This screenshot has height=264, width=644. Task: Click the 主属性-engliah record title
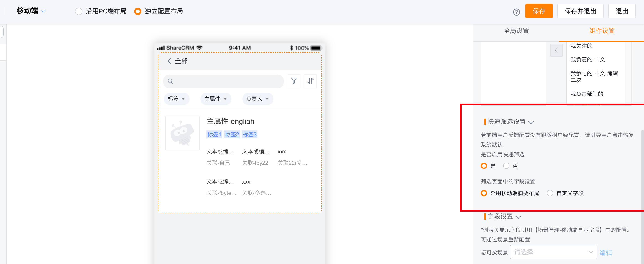pyautogui.click(x=230, y=121)
